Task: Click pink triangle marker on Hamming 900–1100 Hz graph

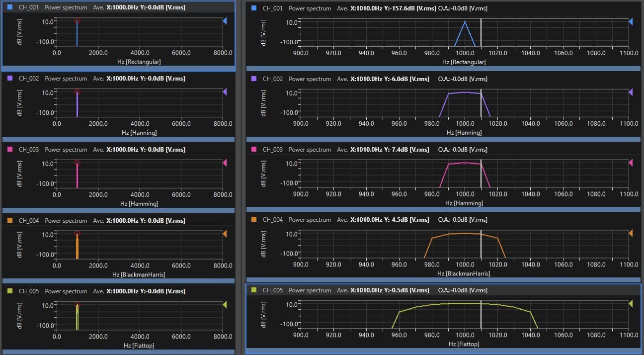Action: (631, 163)
